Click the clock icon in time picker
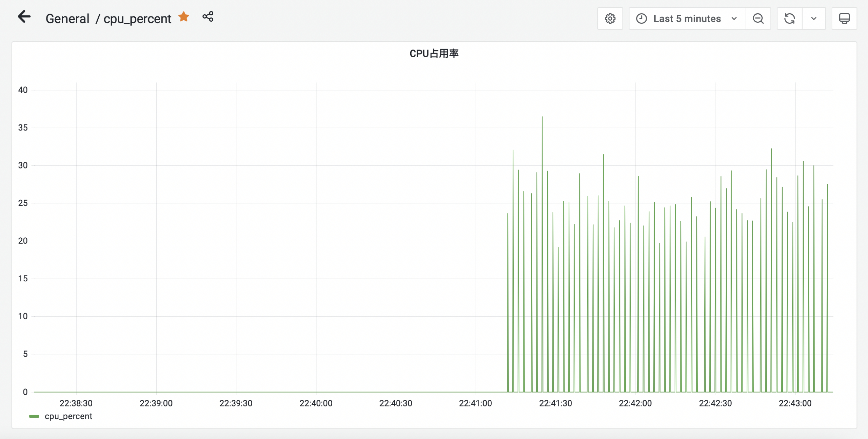This screenshot has width=868, height=439. tap(641, 18)
